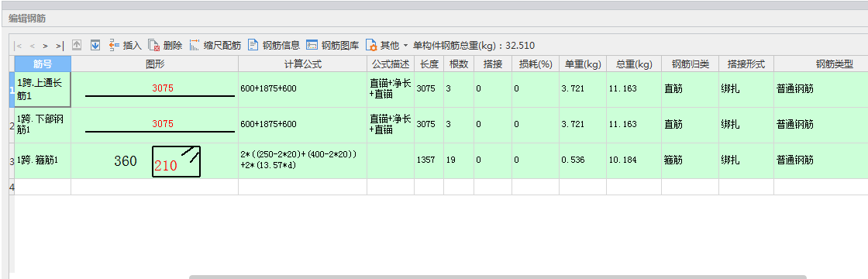868x279 pixels.
Task: Click the 计算公式 column header
Action: (x=303, y=64)
